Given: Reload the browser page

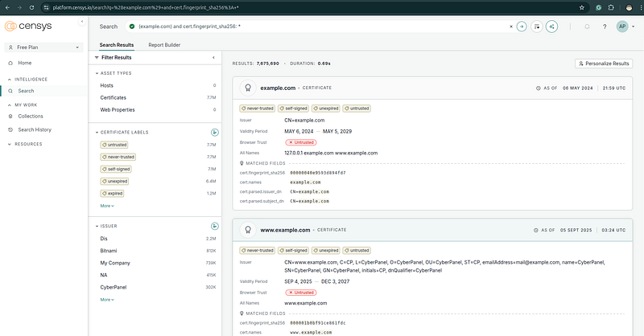Looking at the screenshot, I should point(31,7).
